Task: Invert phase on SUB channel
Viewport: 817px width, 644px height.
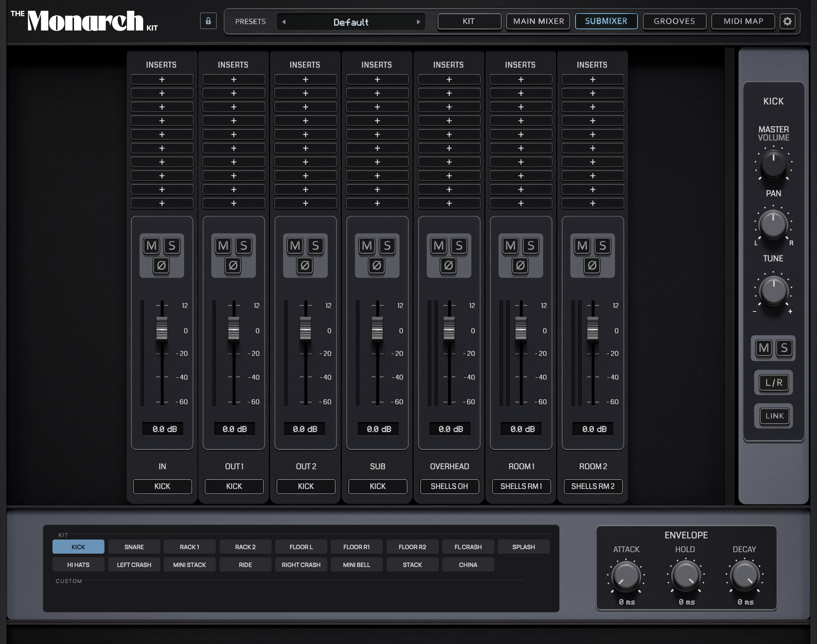Action: click(377, 265)
